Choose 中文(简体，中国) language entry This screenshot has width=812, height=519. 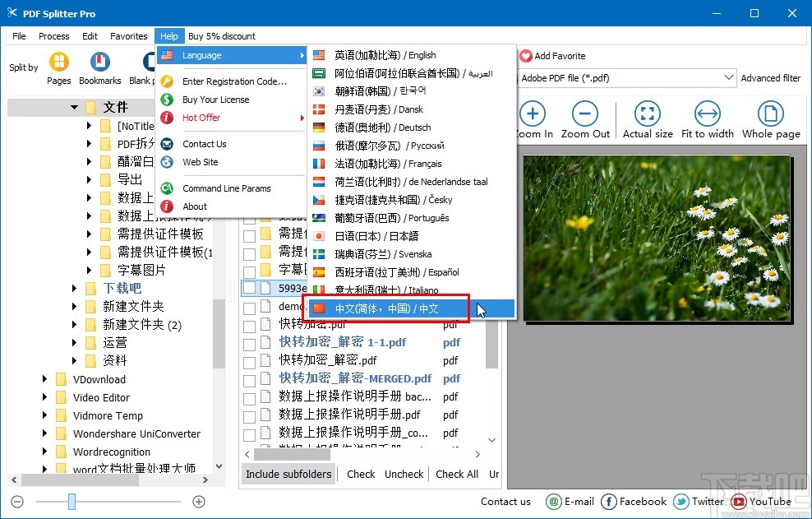tap(413, 308)
